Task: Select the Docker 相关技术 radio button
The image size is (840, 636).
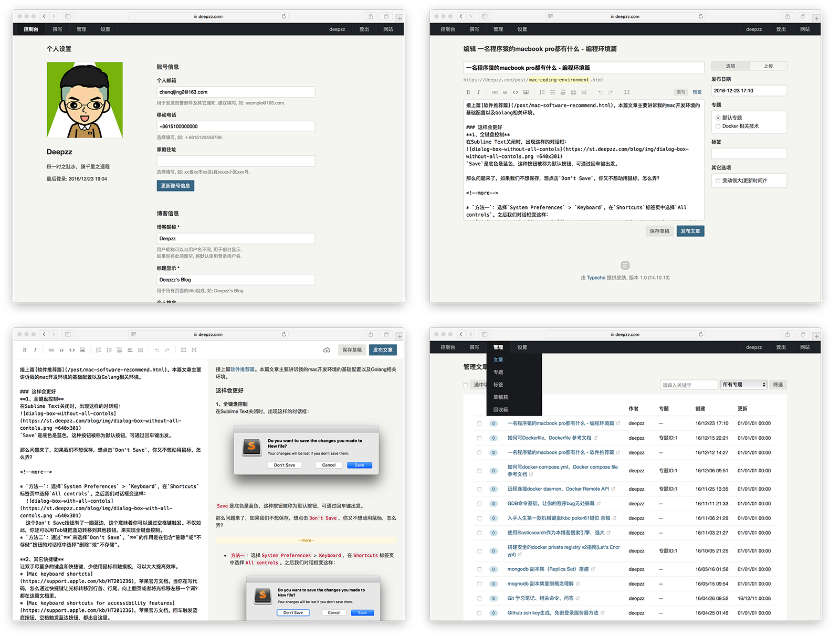Action: tap(718, 126)
